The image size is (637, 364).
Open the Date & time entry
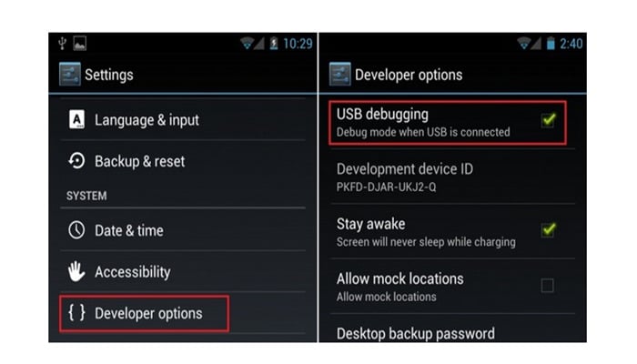pos(183,230)
